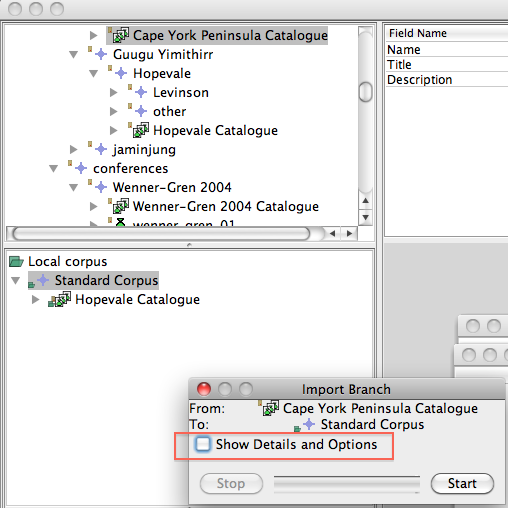Click the jaminjung corpus node icon

(101, 149)
